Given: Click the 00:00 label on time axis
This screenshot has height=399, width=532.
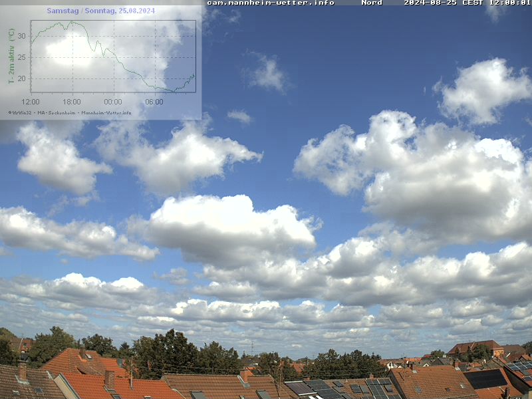Looking at the screenshot, I should click(x=113, y=102).
